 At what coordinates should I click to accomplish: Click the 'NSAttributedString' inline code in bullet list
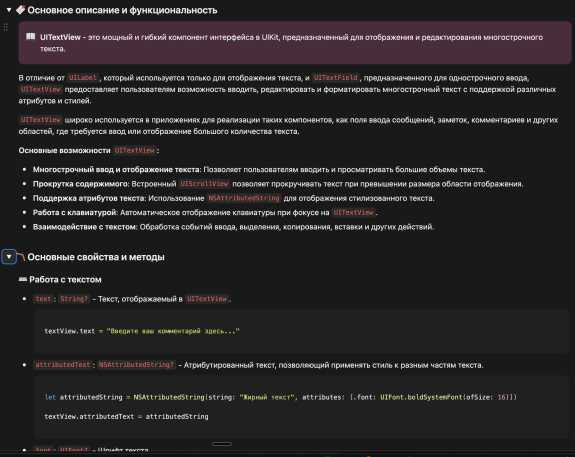(244, 198)
